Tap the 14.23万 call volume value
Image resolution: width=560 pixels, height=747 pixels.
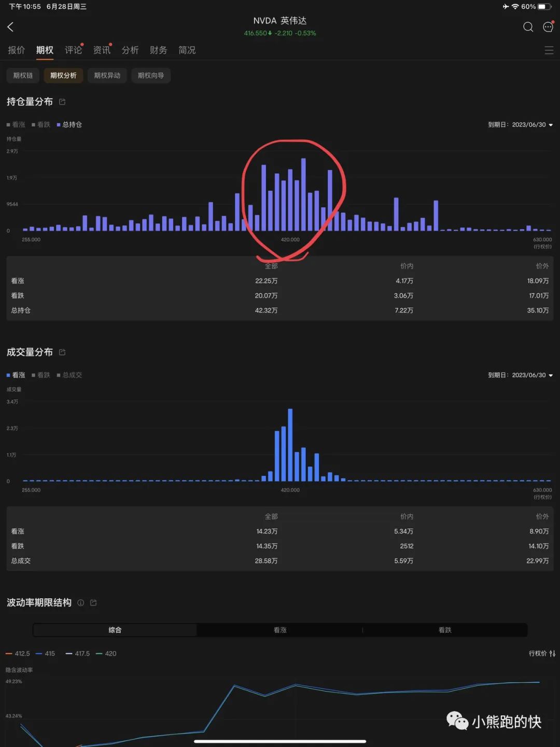coord(267,531)
